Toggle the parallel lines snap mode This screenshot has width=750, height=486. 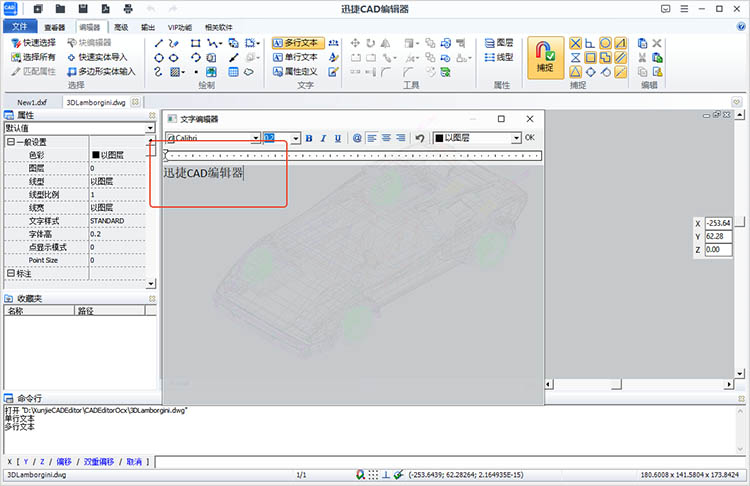point(620,58)
